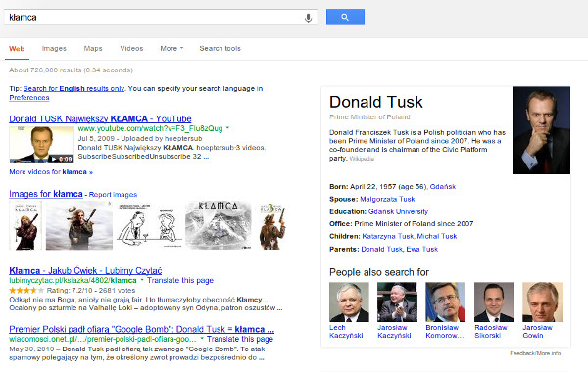Open Donald TUSK Największy KŁAMCA YouTube result
The height and width of the screenshot is (372, 588).
(100, 118)
